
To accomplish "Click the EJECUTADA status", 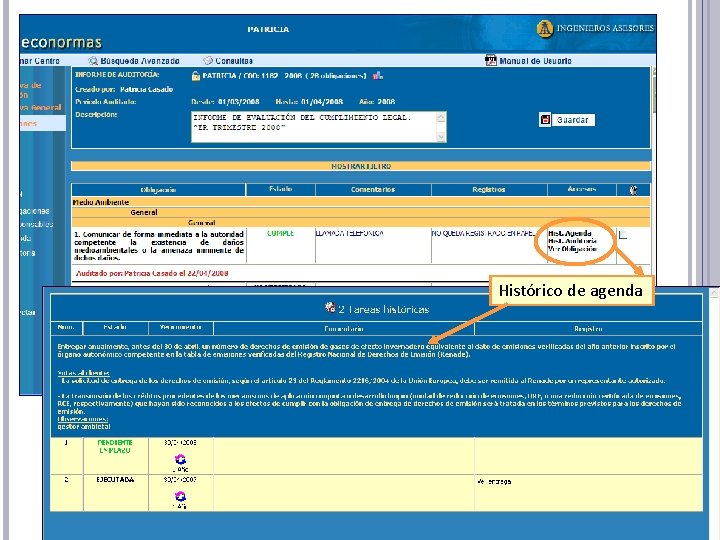I will tap(115, 479).
